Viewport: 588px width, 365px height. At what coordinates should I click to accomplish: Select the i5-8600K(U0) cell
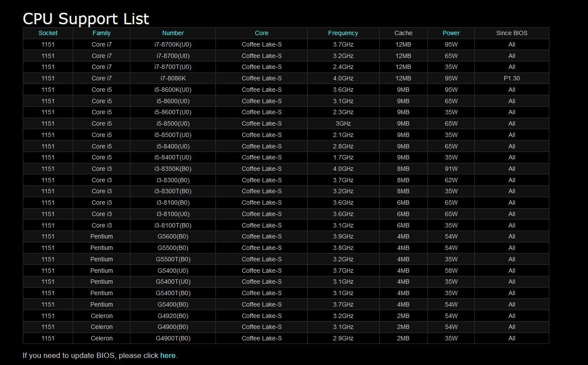coord(173,90)
